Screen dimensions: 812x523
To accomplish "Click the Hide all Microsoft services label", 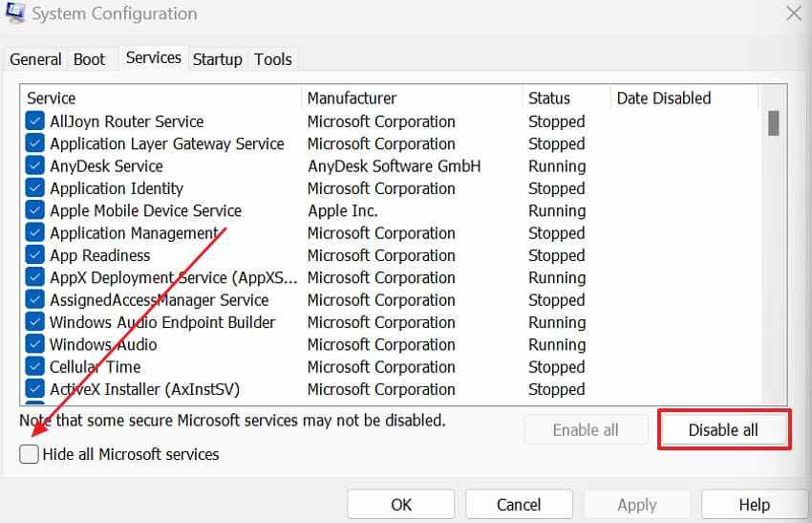I will (x=131, y=454).
